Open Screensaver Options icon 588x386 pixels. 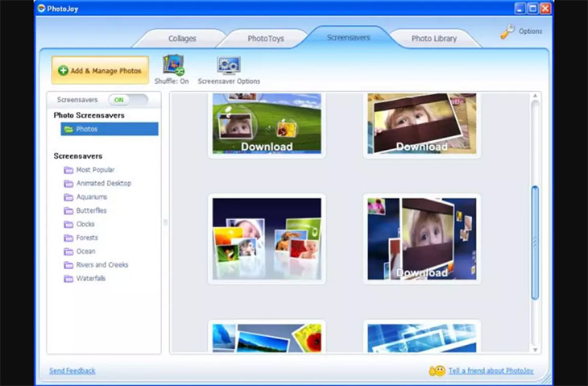point(229,65)
